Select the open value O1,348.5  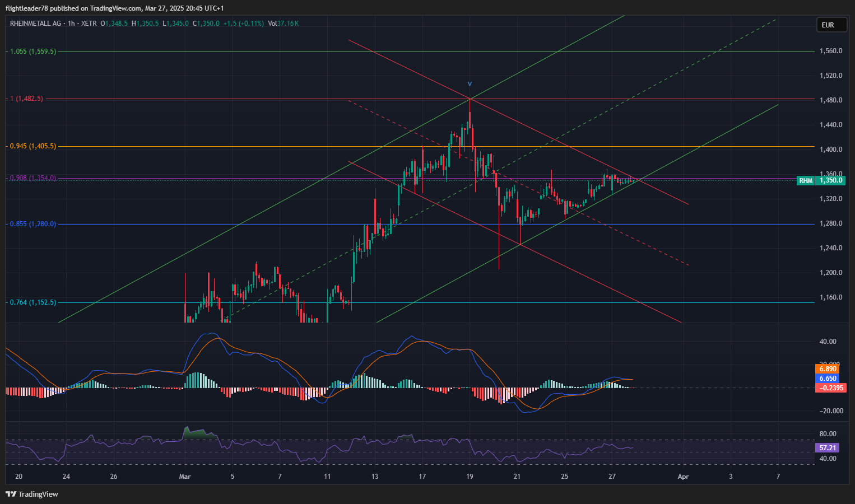coord(114,24)
